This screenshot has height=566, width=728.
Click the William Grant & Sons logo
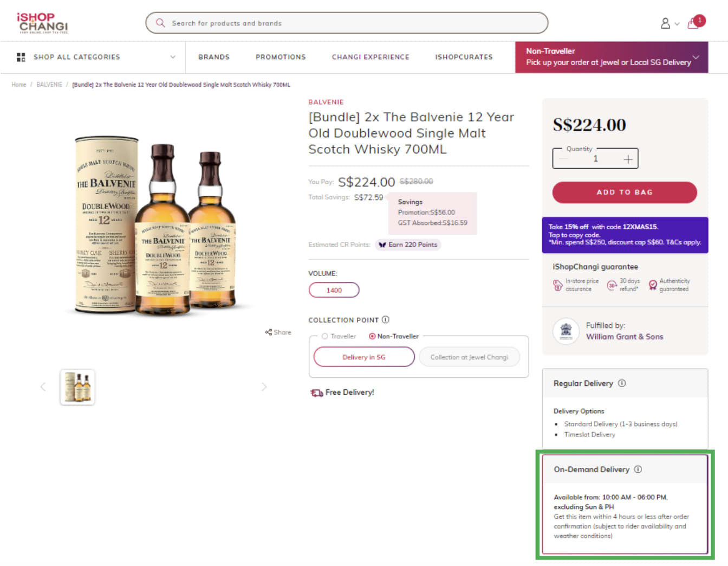click(x=566, y=331)
